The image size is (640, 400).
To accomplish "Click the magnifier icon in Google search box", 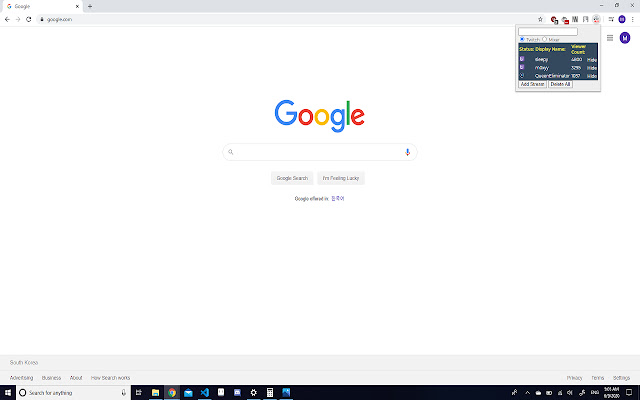I will (231, 152).
